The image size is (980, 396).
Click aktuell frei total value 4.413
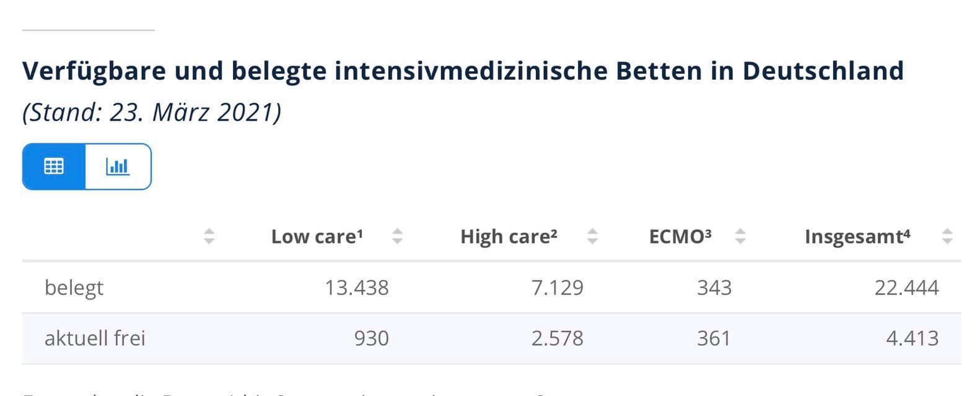(x=912, y=338)
